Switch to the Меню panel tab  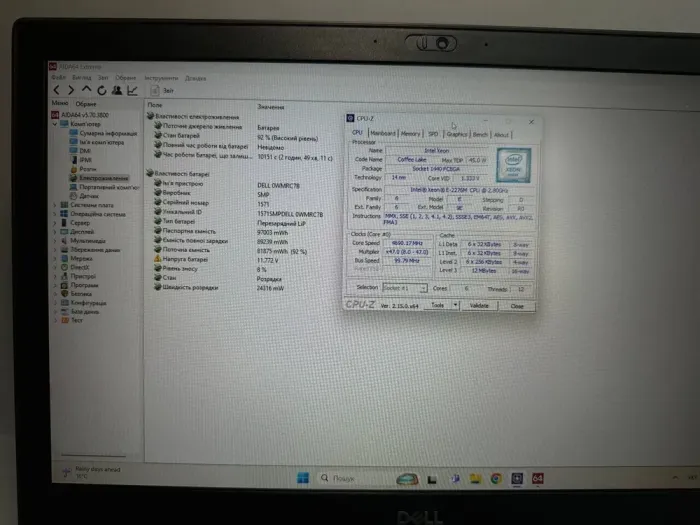point(60,103)
